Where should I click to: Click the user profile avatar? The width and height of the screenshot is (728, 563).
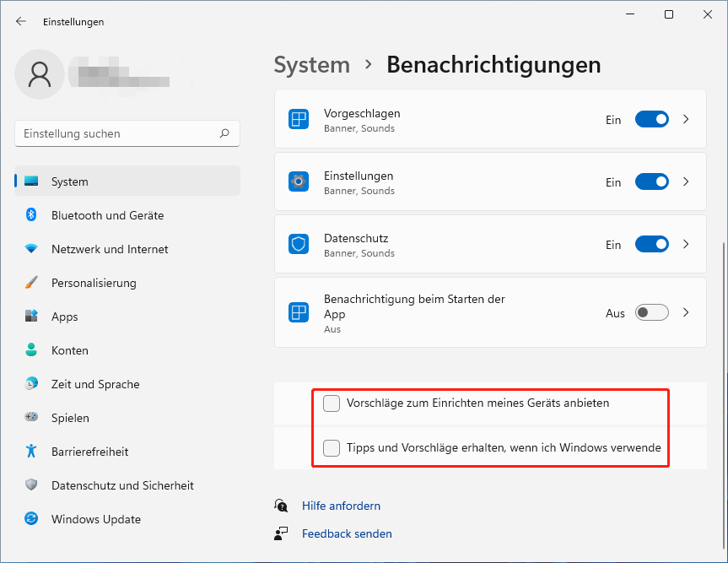(x=40, y=74)
